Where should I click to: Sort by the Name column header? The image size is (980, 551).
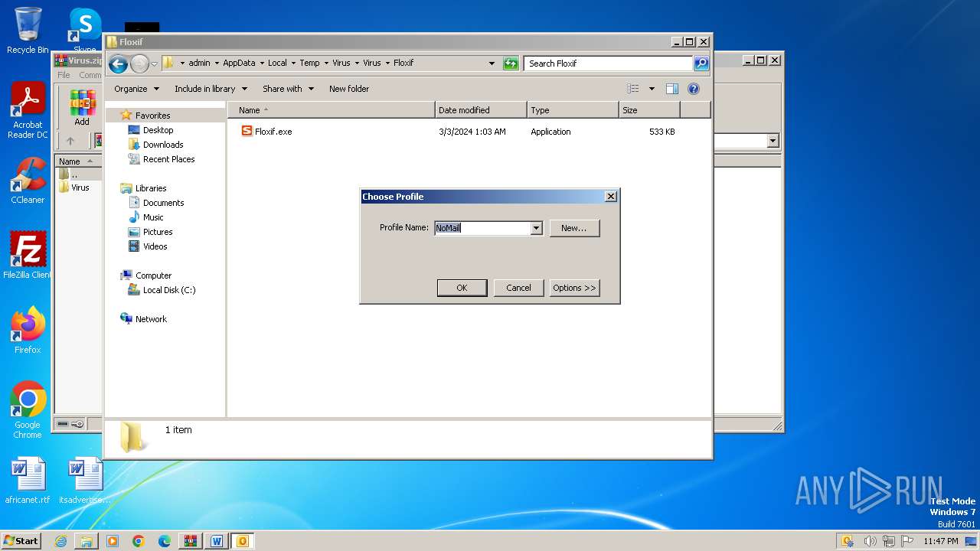pyautogui.click(x=331, y=110)
